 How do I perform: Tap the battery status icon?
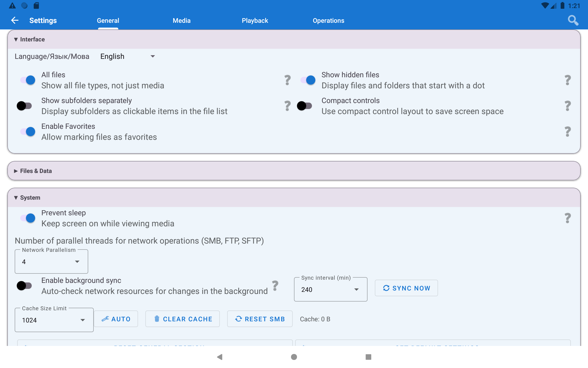(x=562, y=6)
